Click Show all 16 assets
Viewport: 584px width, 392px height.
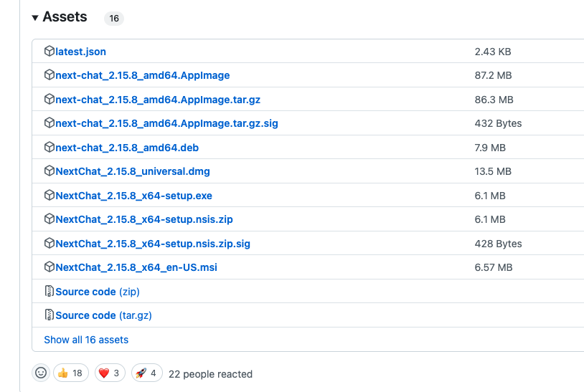[x=86, y=340]
